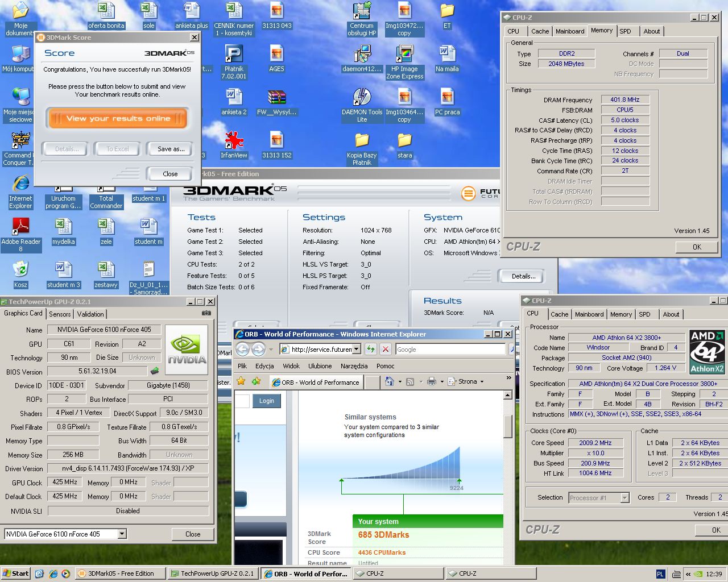This screenshot has width=728, height=582.
Task: Open the zestawy spreadsheet icon
Action: pos(106,275)
